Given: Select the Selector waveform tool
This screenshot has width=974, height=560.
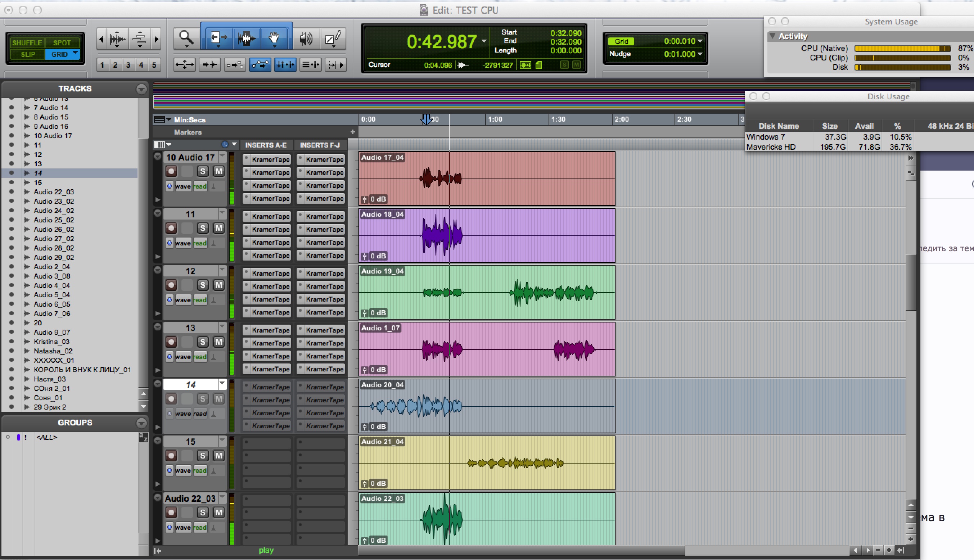Looking at the screenshot, I should click(x=246, y=38).
